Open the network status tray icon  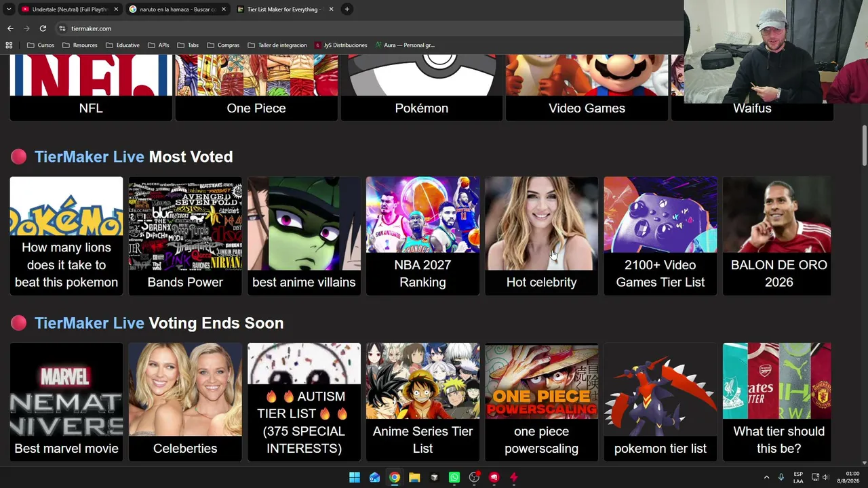click(x=815, y=477)
